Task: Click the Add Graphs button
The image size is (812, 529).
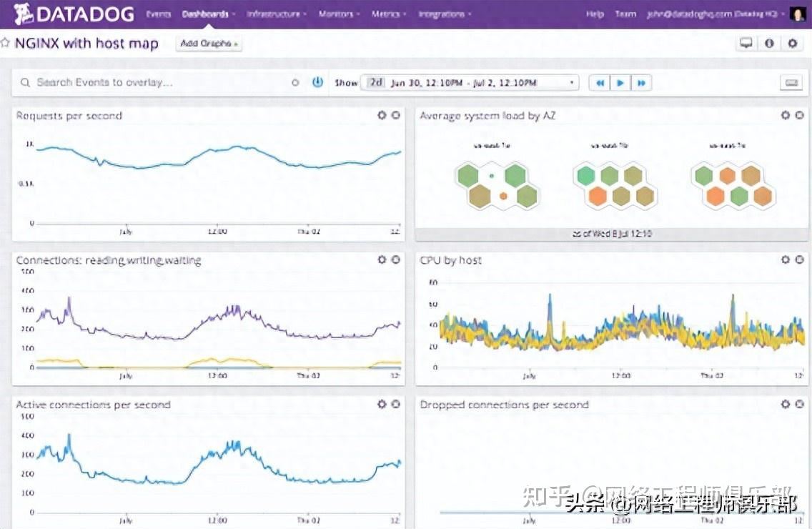Action: (209, 44)
